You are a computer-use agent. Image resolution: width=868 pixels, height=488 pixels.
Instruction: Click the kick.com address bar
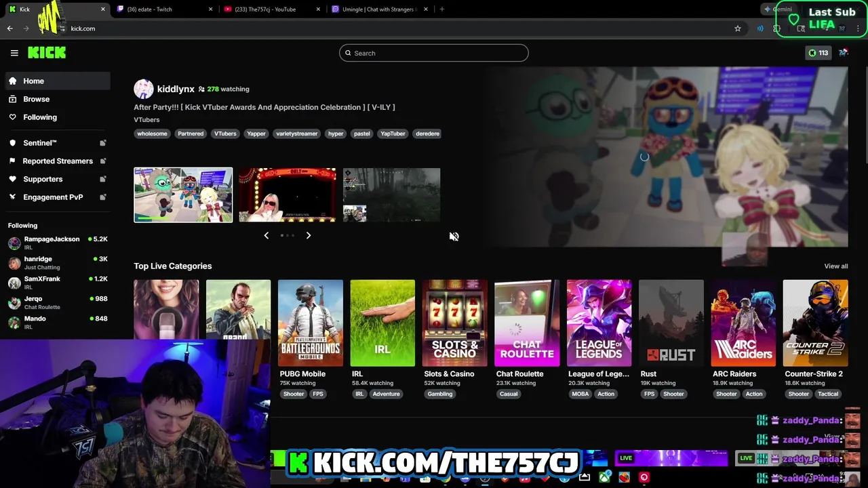point(400,28)
